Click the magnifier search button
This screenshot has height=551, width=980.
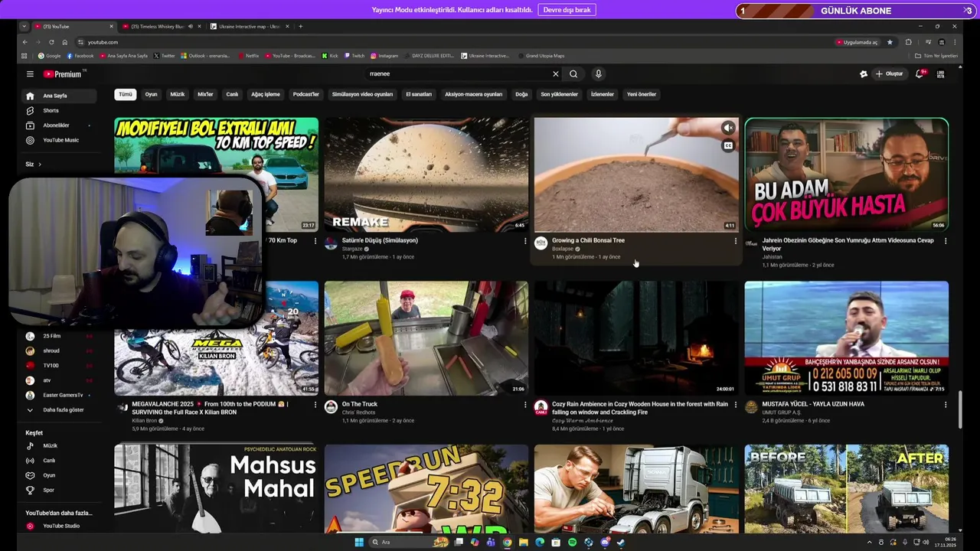[x=573, y=74]
